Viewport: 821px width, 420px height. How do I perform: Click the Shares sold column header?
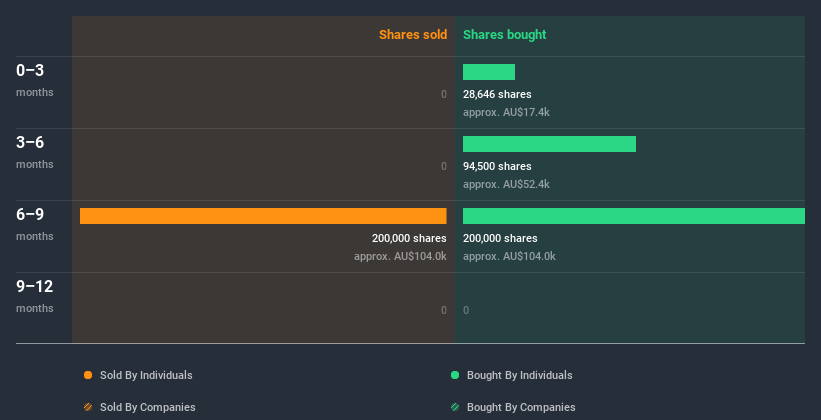tap(413, 35)
